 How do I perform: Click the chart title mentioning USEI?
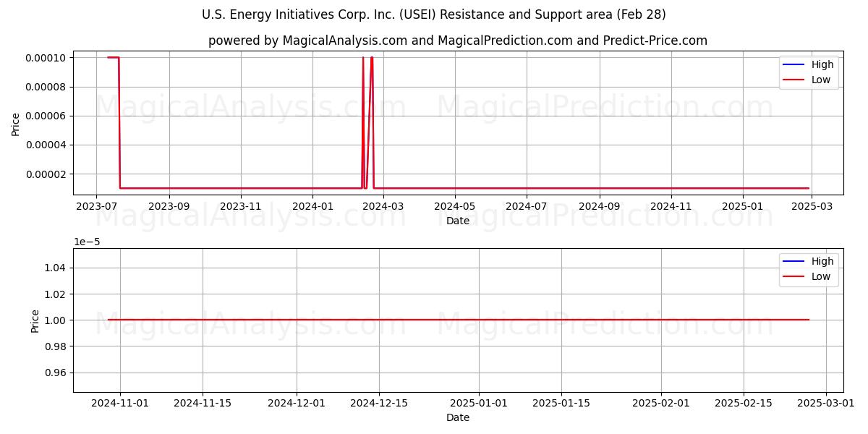point(434,14)
